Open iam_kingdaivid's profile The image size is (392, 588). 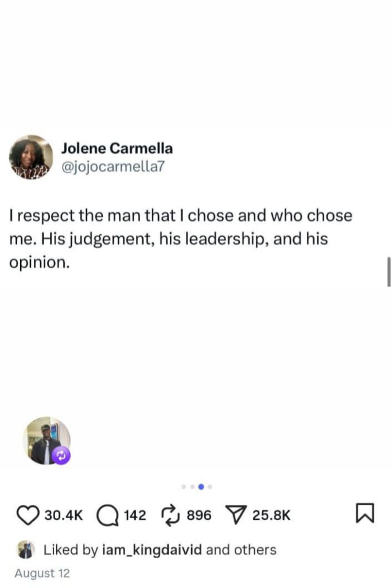point(152,550)
